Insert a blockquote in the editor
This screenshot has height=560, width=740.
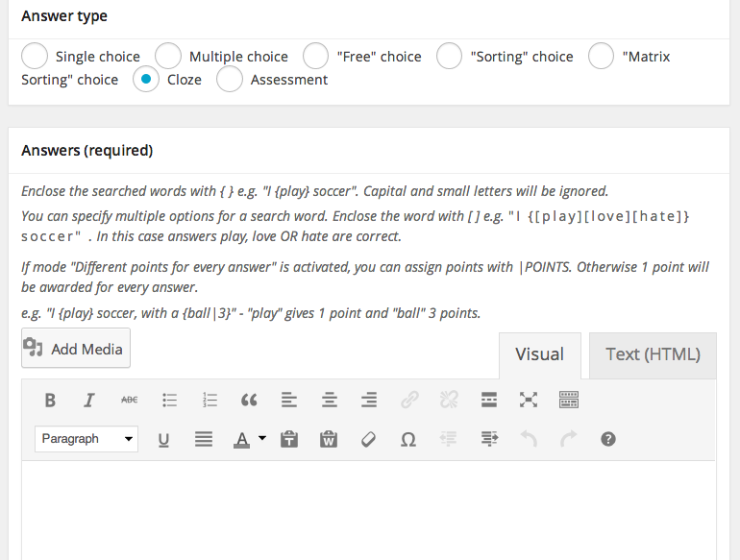249,400
